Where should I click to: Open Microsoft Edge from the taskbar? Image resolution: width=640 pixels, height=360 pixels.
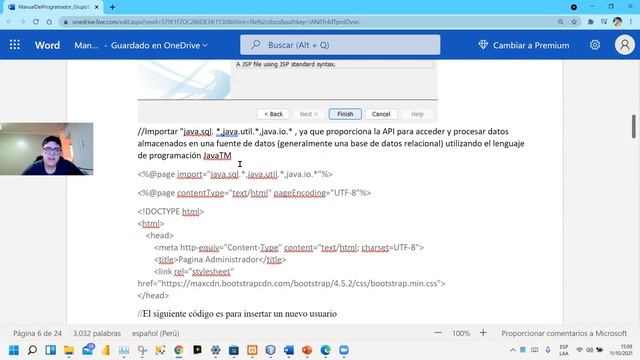click(325, 350)
